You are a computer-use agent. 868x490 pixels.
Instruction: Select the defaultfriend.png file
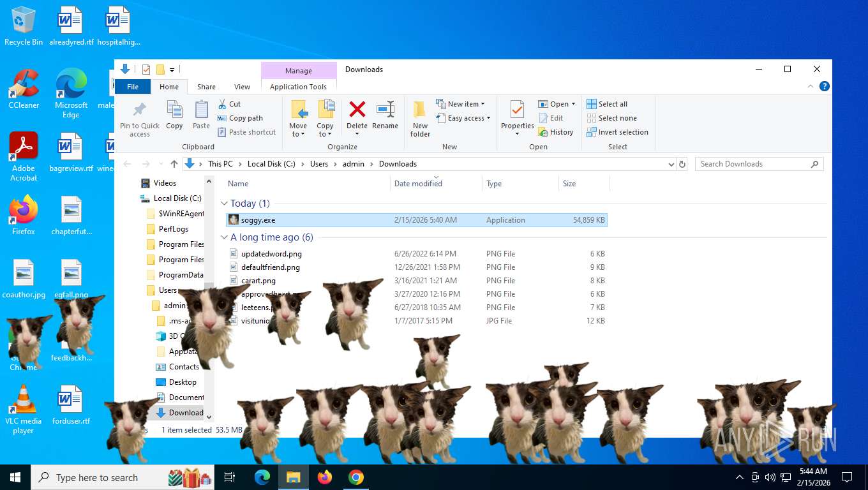pyautogui.click(x=417, y=267)
